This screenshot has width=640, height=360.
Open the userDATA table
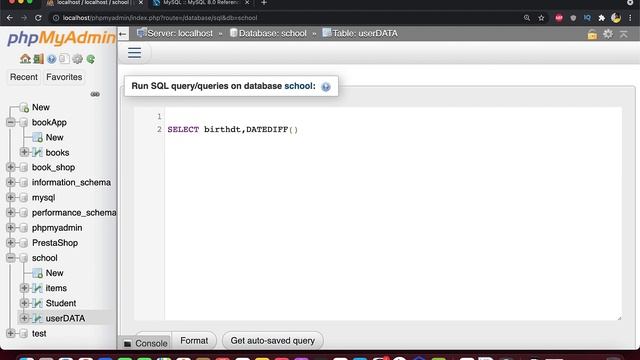tap(65, 318)
